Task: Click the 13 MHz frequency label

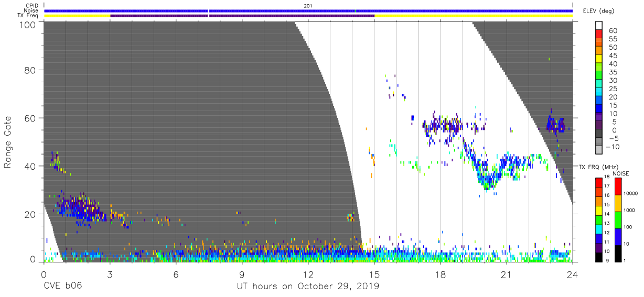Action: [x=607, y=224]
